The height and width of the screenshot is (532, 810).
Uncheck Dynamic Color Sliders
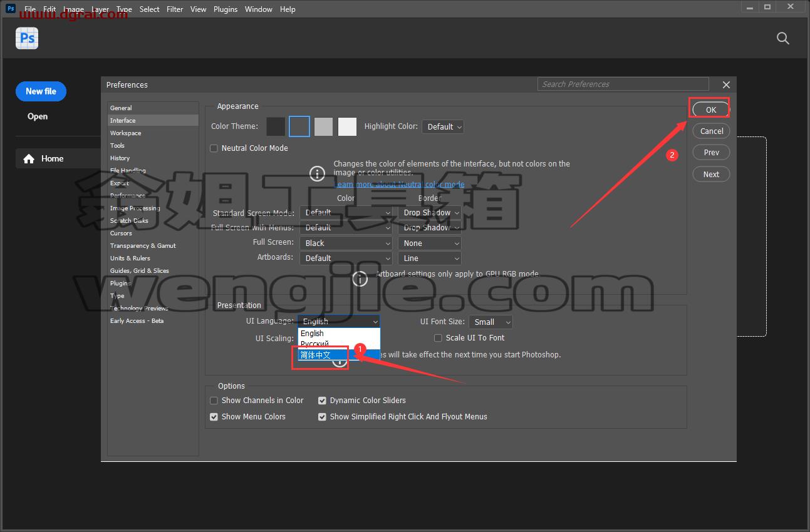click(322, 401)
